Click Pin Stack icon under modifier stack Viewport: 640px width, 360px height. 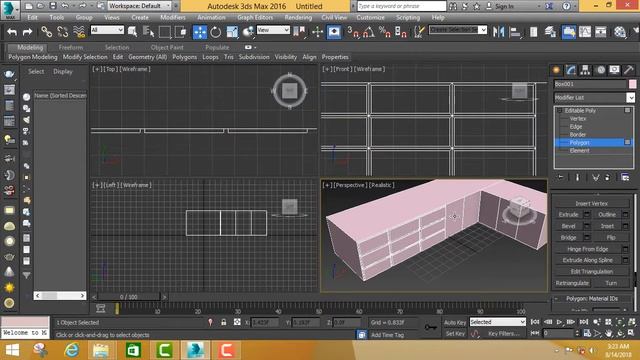point(560,177)
